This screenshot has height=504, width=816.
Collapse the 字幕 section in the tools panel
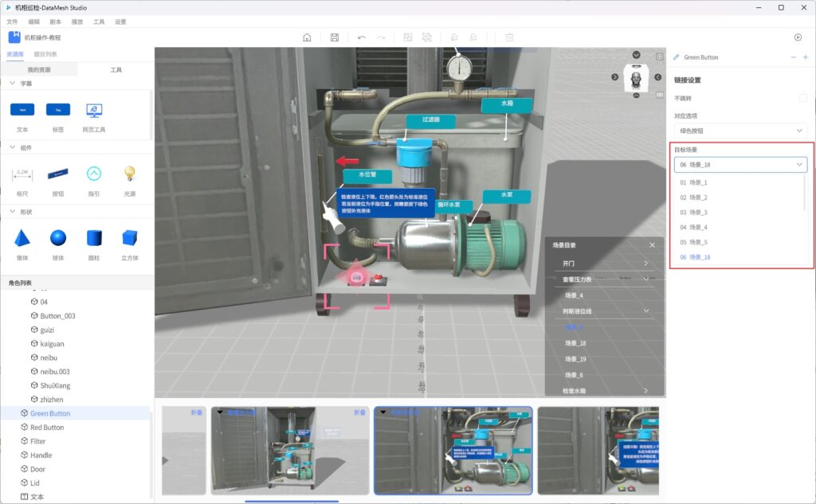tap(12, 83)
